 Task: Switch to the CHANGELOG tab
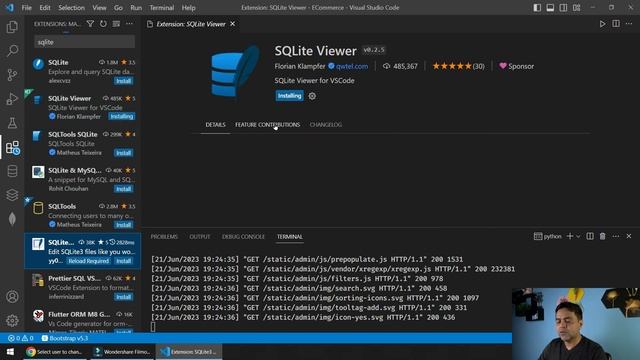coord(326,125)
